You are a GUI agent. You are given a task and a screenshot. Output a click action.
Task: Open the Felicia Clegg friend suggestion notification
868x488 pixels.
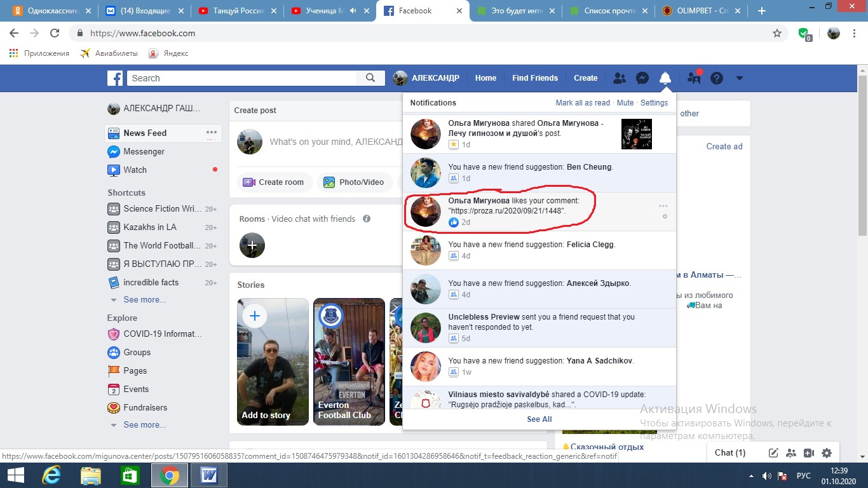click(x=539, y=250)
